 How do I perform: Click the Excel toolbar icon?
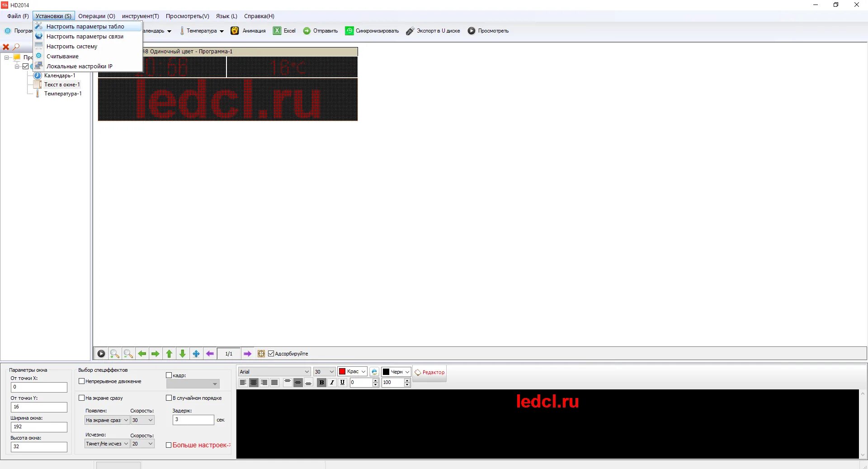coord(277,31)
